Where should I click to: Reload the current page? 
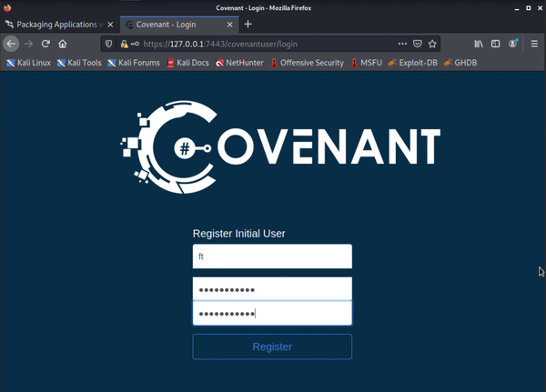tap(45, 44)
